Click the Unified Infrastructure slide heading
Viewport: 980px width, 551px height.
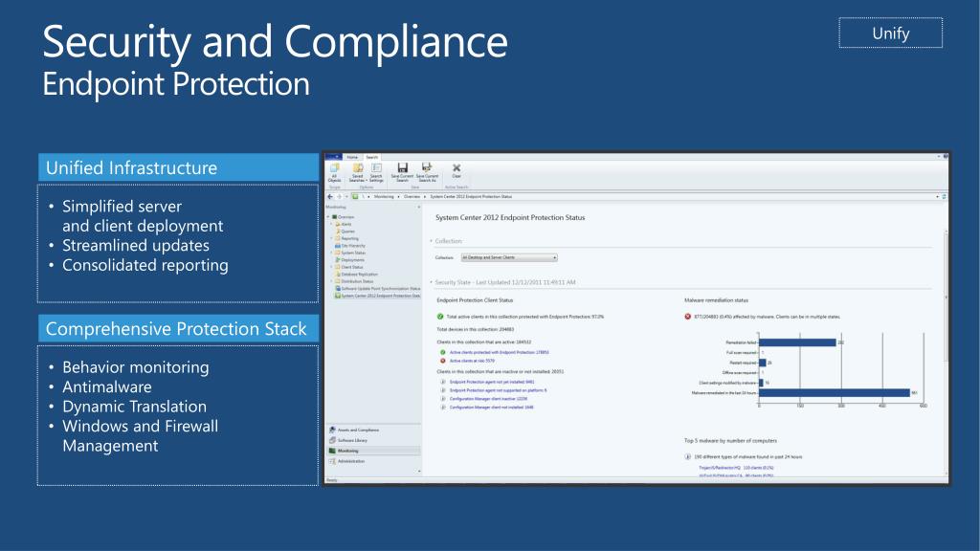179,167
